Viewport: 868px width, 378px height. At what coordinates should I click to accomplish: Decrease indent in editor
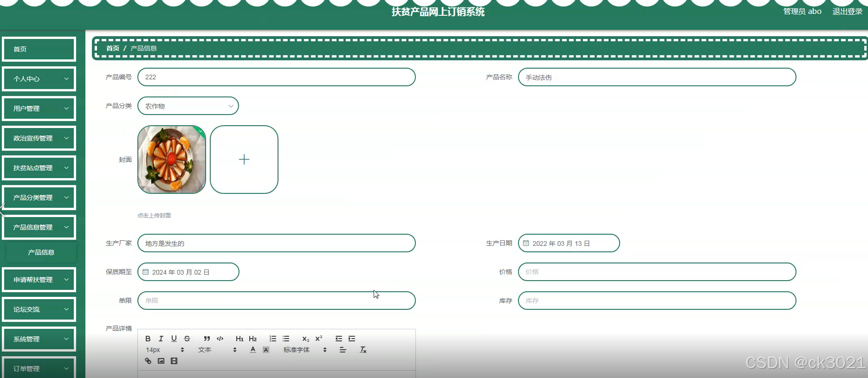(x=339, y=339)
